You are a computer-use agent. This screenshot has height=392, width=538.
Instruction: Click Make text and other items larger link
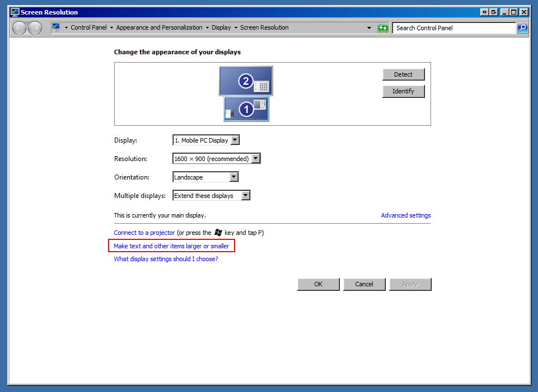pos(171,246)
